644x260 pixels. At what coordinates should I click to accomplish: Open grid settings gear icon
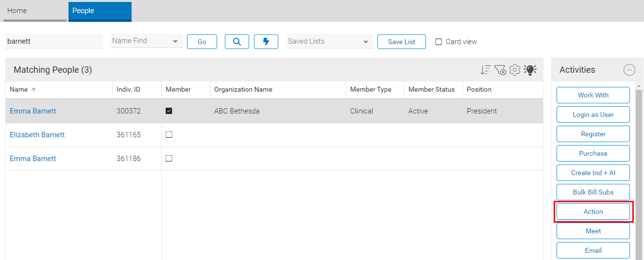point(515,70)
